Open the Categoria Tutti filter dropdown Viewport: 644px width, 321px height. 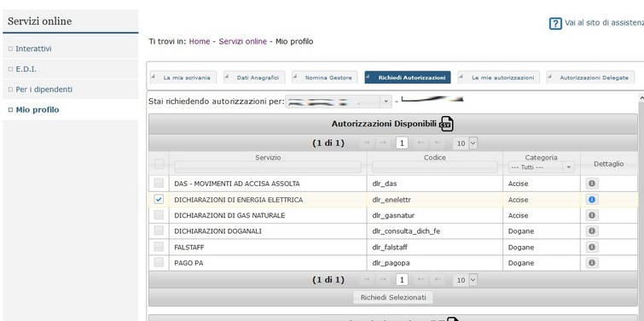tap(541, 167)
